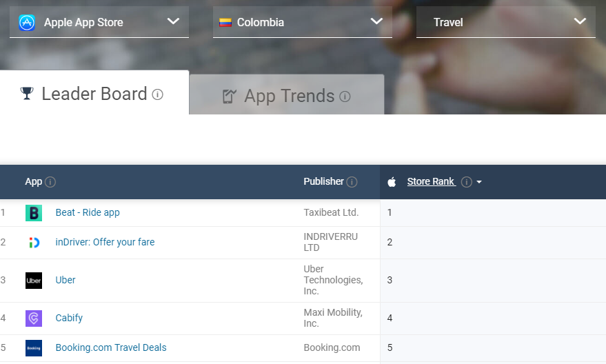Click the App column header label
The height and width of the screenshot is (364, 606).
coord(34,181)
